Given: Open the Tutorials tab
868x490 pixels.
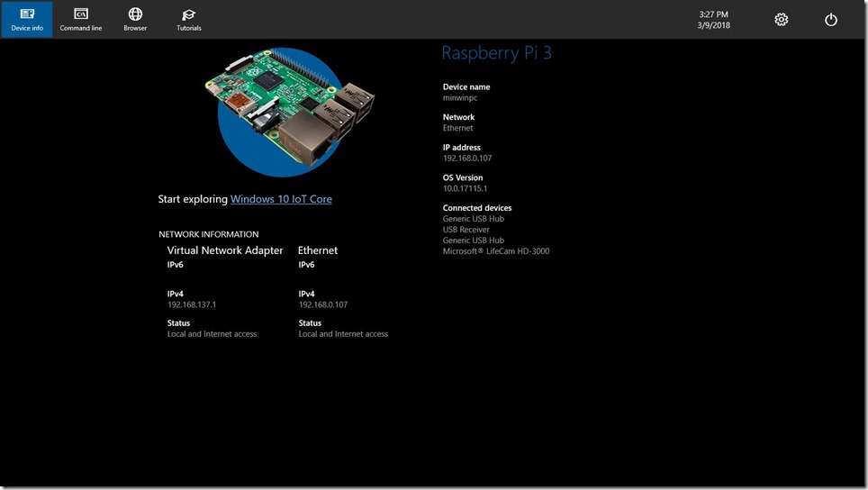Looking at the screenshot, I should coord(189,20).
